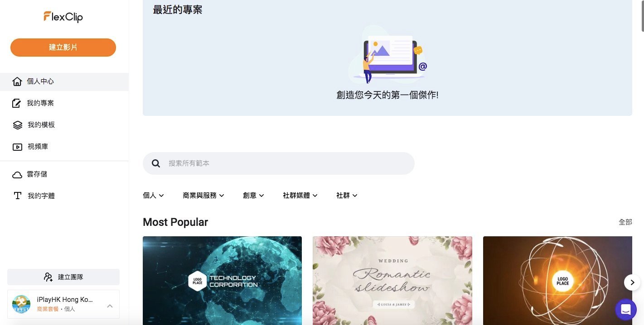Click the search magnifier icon
644x325 pixels.
pos(156,163)
